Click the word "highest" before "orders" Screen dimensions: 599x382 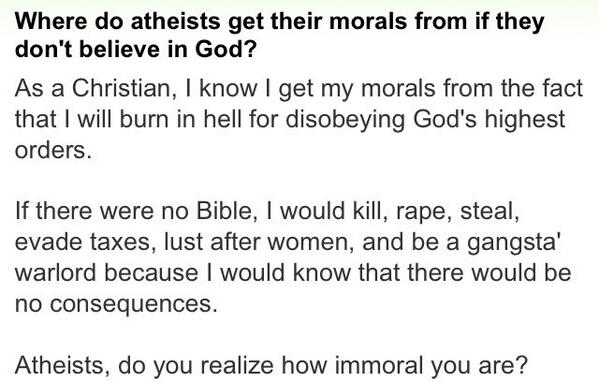(525, 120)
